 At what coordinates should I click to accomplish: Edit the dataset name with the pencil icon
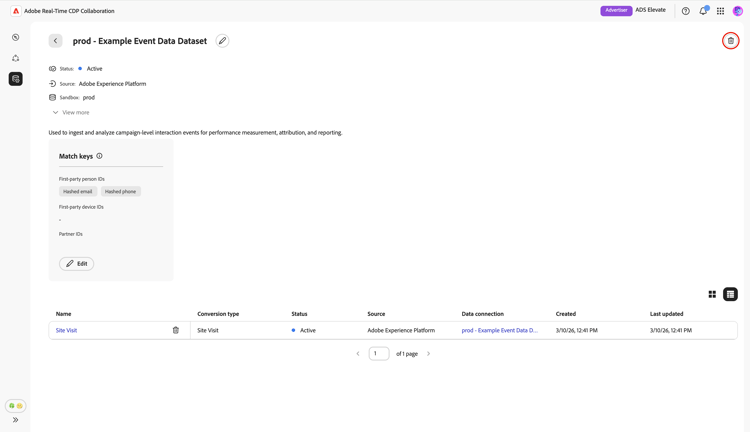[x=222, y=41]
